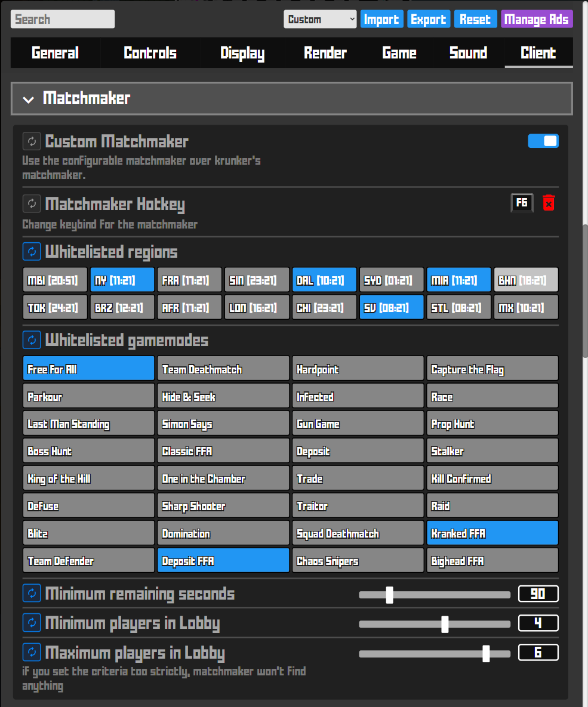Open the Sound tab
Viewport: 588px width, 707px height.
click(x=469, y=53)
